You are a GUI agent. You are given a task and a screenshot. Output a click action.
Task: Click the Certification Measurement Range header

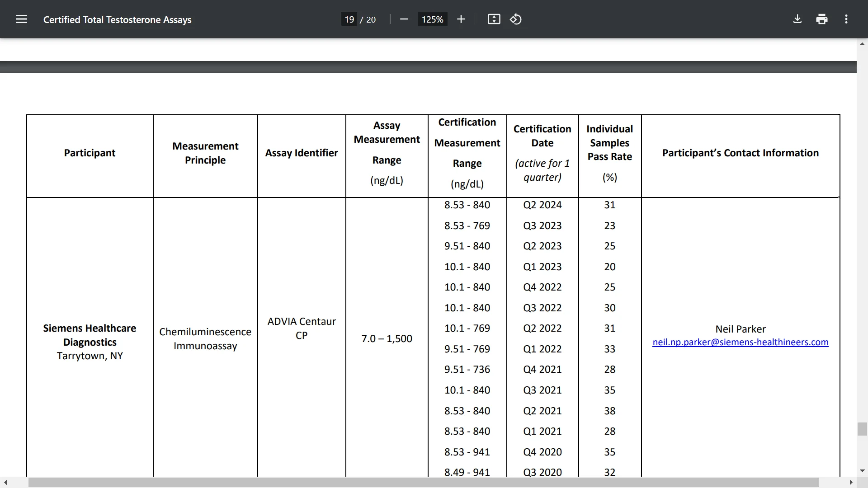[467, 153]
